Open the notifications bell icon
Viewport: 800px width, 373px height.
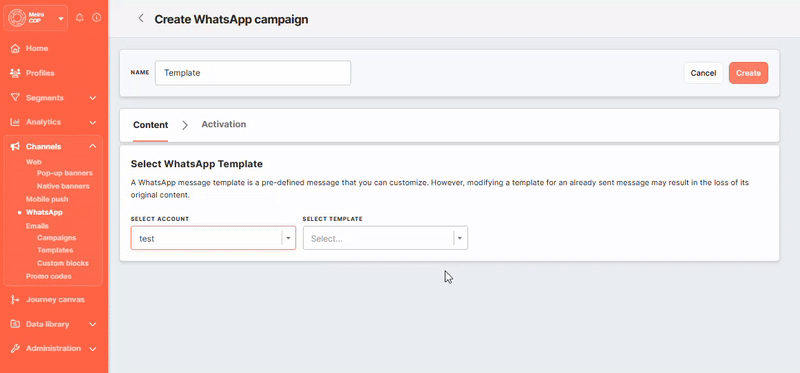[x=80, y=18]
